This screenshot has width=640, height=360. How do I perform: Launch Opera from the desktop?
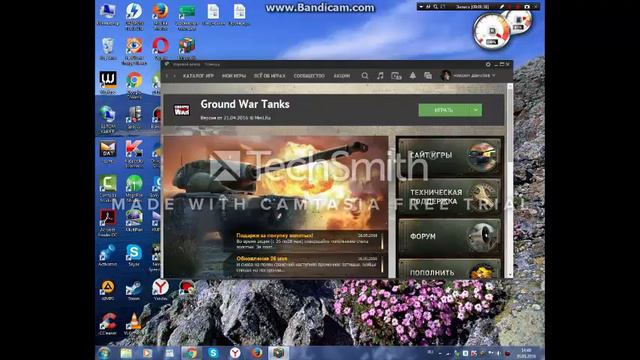(160, 49)
